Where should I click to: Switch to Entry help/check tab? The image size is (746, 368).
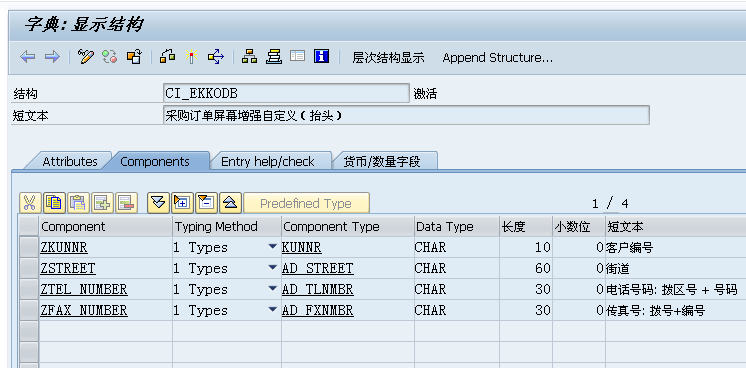pyautogui.click(x=267, y=161)
